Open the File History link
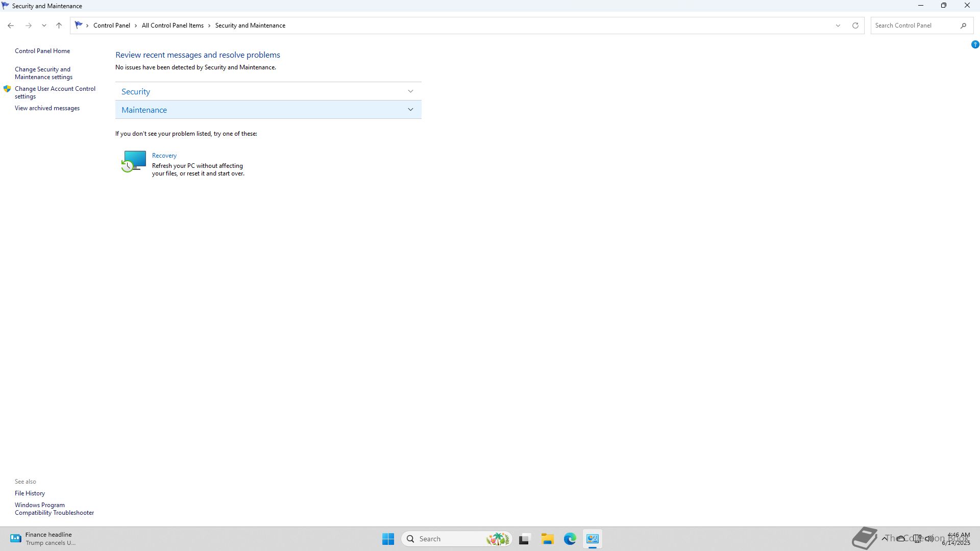 [x=30, y=493]
